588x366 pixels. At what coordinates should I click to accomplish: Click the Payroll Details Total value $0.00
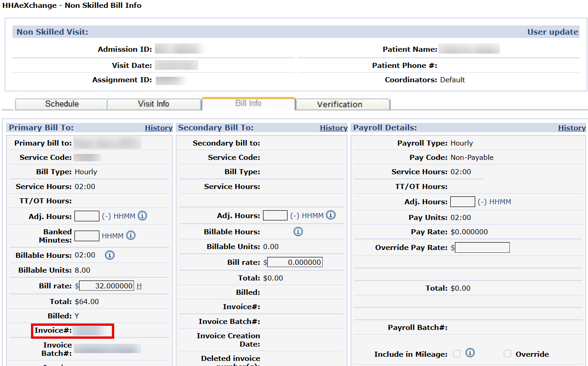tap(460, 288)
